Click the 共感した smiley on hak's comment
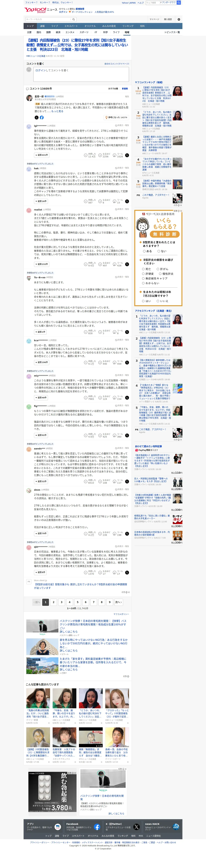 [x=86, y=201]
